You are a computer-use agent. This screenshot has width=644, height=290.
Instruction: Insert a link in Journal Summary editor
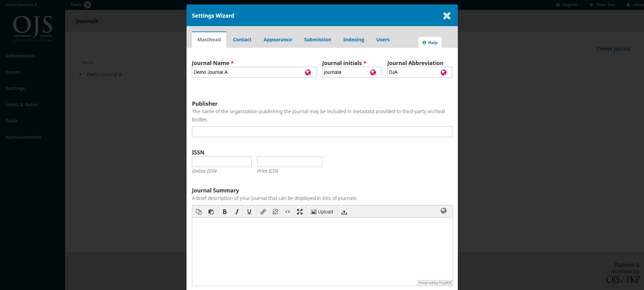pos(263,212)
